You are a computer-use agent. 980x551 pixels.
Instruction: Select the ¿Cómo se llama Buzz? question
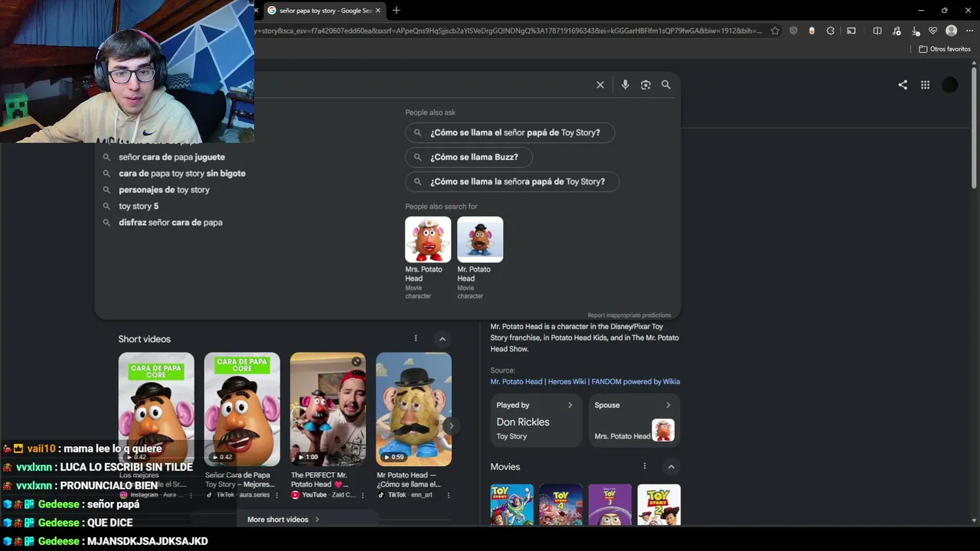point(469,157)
